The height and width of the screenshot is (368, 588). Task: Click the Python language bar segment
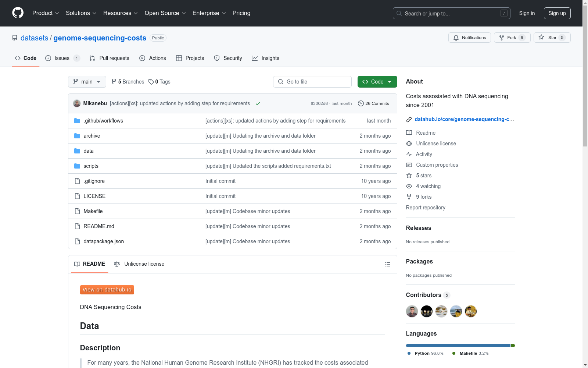pyautogui.click(x=458, y=346)
